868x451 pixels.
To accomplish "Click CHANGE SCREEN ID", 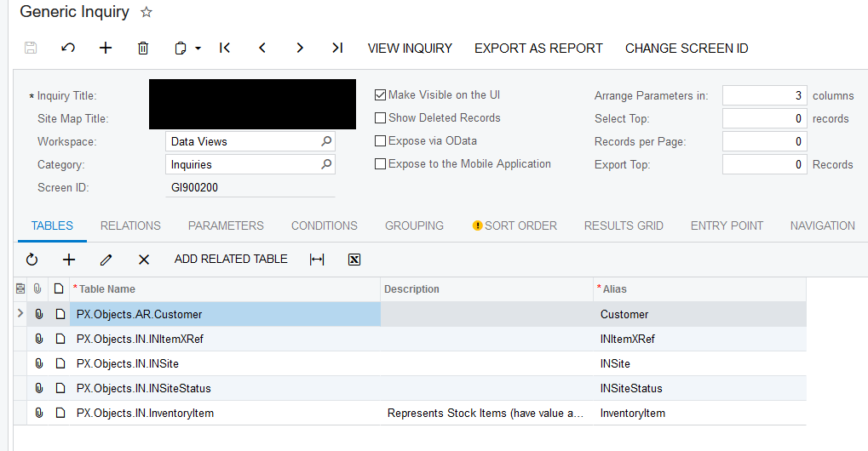I will point(687,49).
